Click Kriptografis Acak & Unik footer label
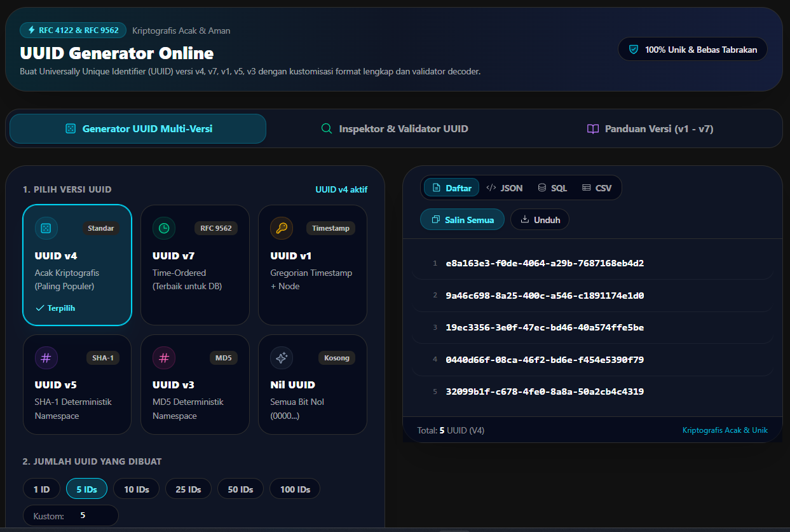This screenshot has width=790, height=532. [x=725, y=430]
